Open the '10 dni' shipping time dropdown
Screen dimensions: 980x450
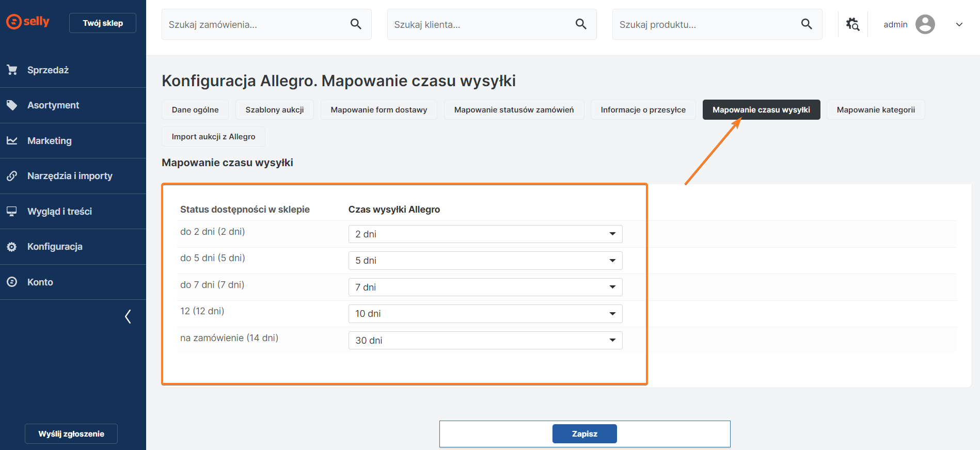pos(485,314)
